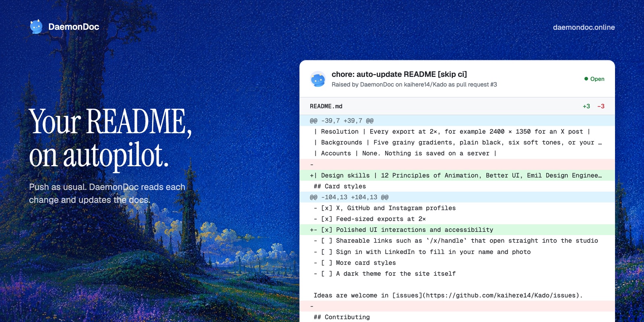Click added 'Polished UI interactions and accessibility' line

click(457, 230)
